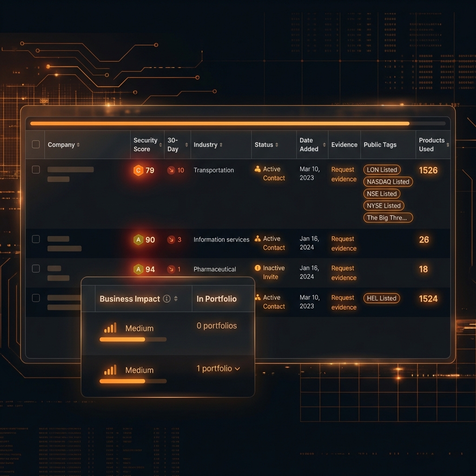Click the bar chart icon beside first Medium rating
The height and width of the screenshot is (476, 476).
point(110,328)
